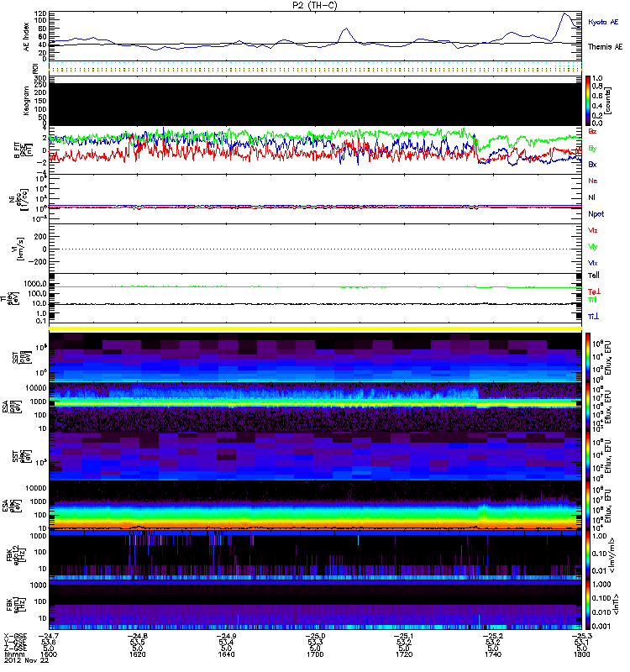Viewport: 630px width, 672px height.
Task: Click the 1620 time tick label
Action: tap(137, 654)
